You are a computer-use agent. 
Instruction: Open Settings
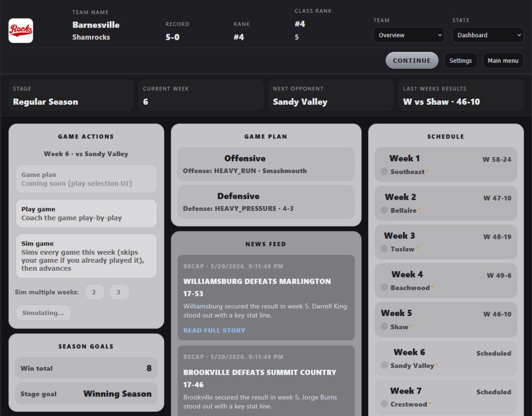pos(461,60)
